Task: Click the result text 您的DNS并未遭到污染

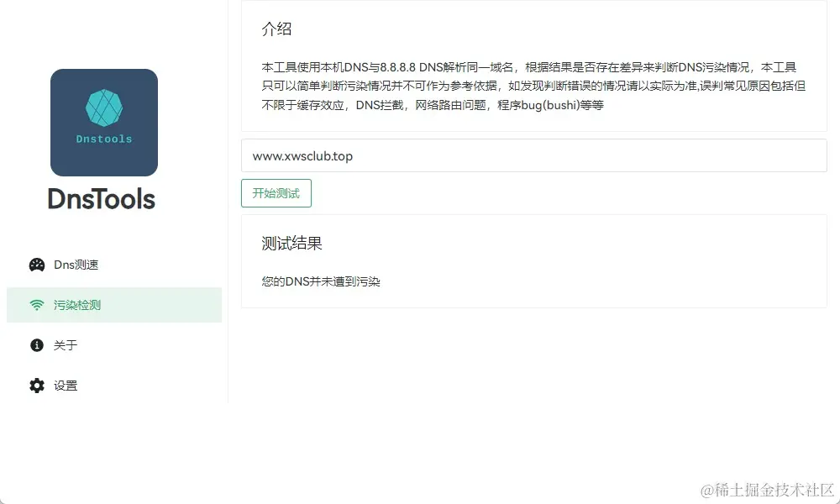Action: [321, 281]
